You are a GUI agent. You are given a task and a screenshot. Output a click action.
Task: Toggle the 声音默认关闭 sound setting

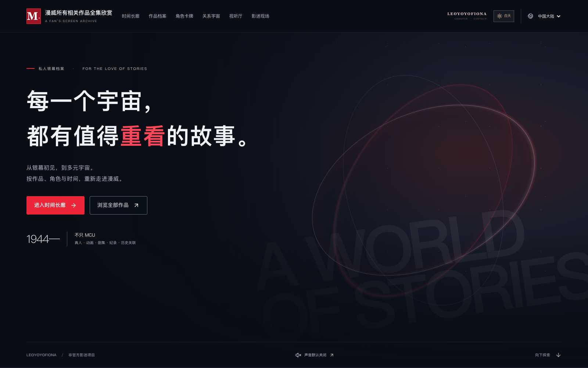pyautogui.click(x=315, y=355)
